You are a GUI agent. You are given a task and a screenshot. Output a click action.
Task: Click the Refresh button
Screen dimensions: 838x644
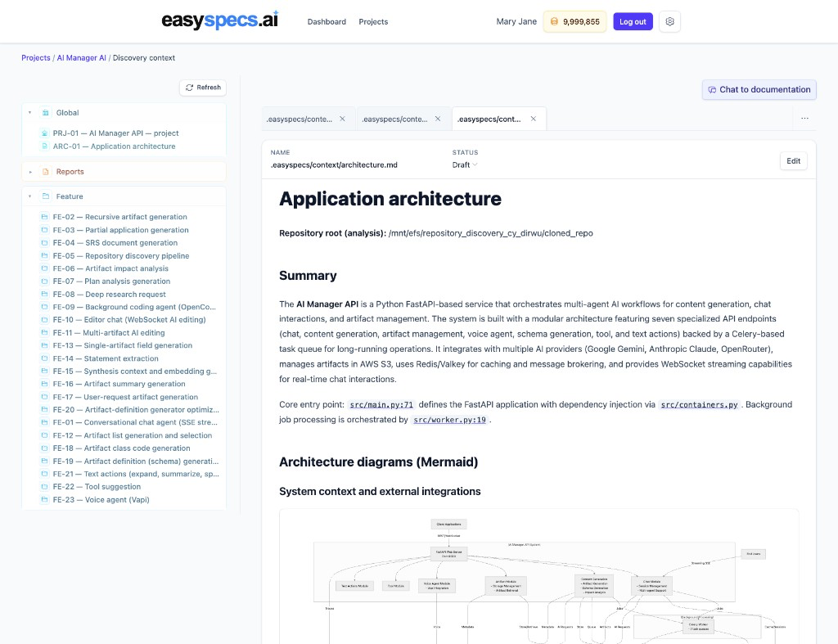[203, 88]
